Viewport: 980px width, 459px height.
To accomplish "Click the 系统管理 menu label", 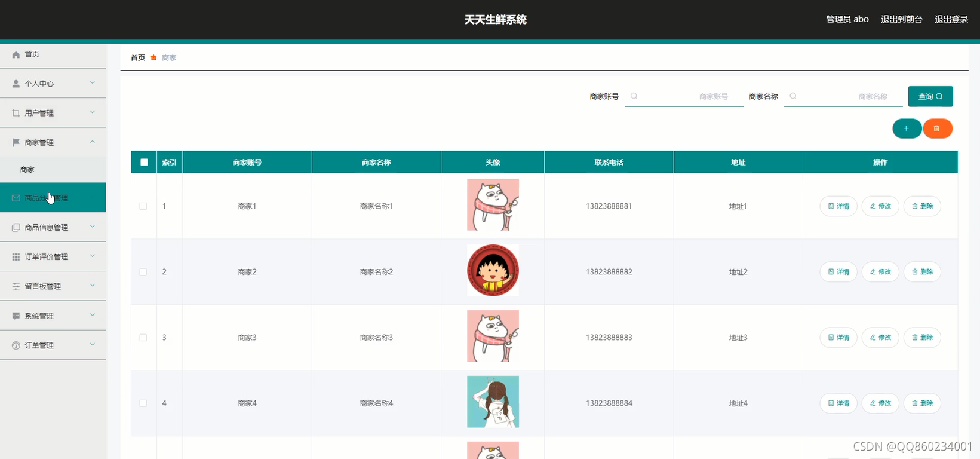I will pyautogui.click(x=39, y=316).
